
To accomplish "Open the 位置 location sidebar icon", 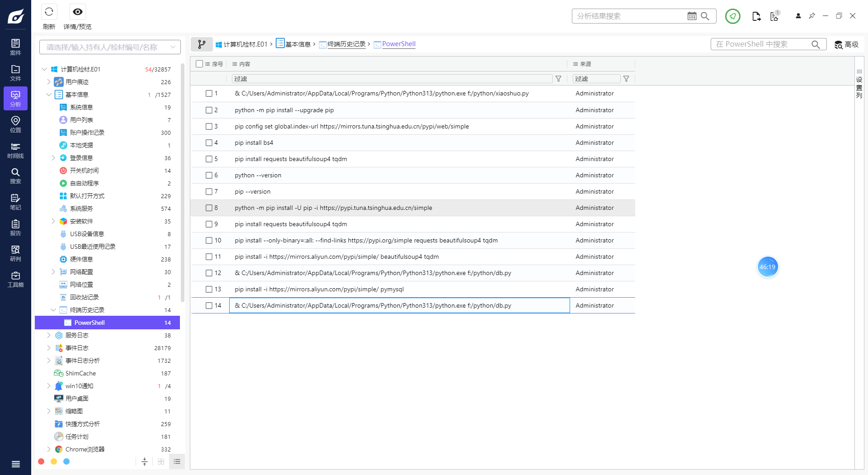I will [x=15, y=124].
